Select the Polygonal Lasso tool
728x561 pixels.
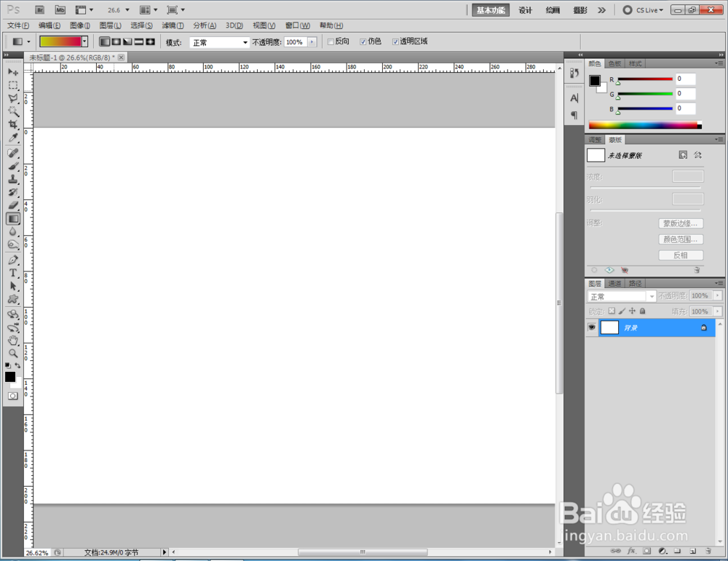(x=13, y=98)
